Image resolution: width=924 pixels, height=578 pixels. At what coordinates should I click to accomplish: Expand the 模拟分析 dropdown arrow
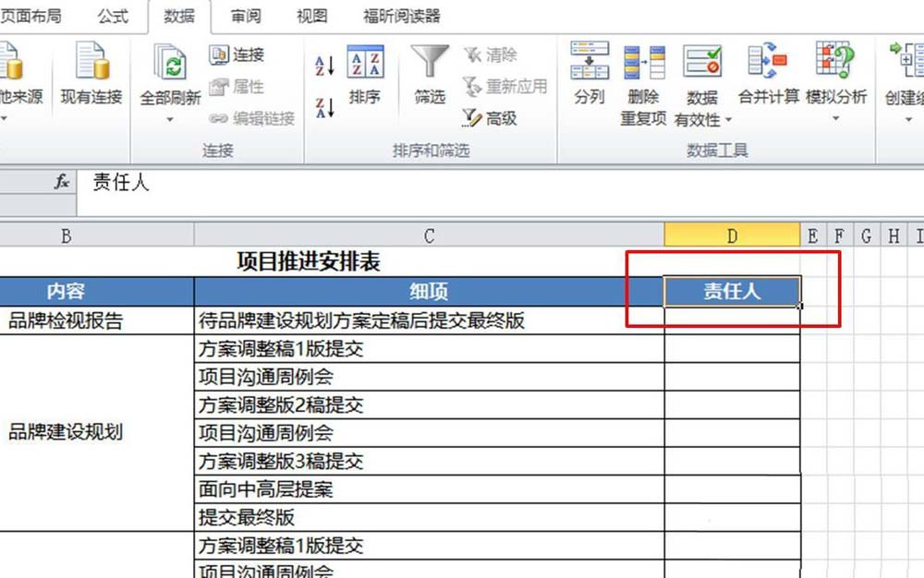(x=835, y=119)
